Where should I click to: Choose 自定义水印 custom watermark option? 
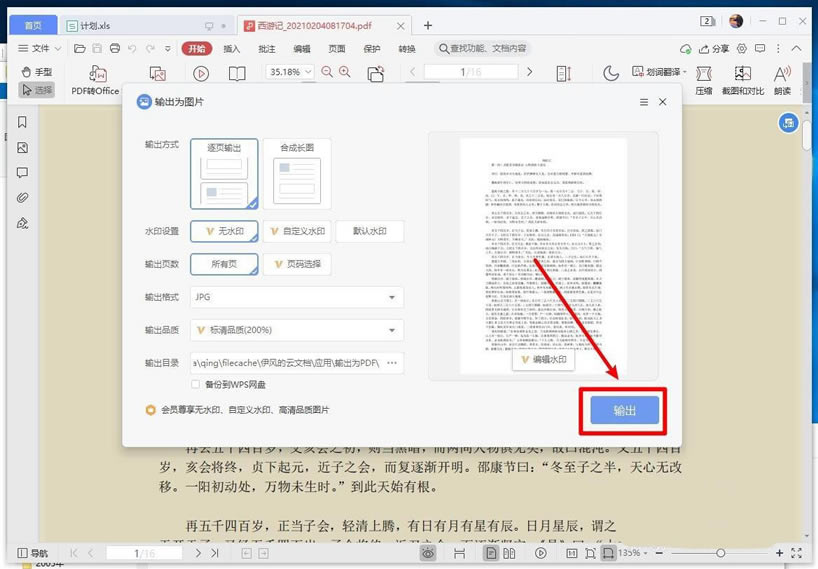click(297, 231)
